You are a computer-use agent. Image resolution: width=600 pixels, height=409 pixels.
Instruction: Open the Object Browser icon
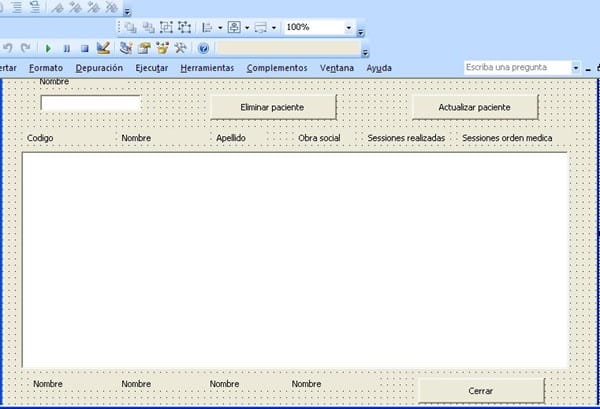pos(162,47)
